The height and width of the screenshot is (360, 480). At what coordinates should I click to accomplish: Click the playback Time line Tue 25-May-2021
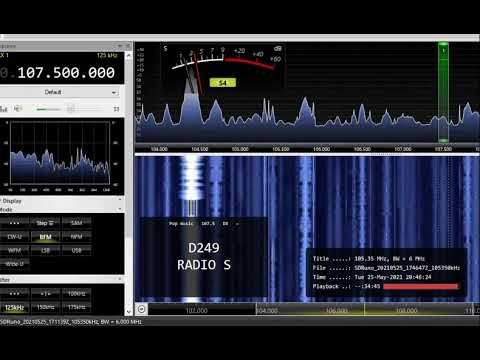tap(372, 277)
